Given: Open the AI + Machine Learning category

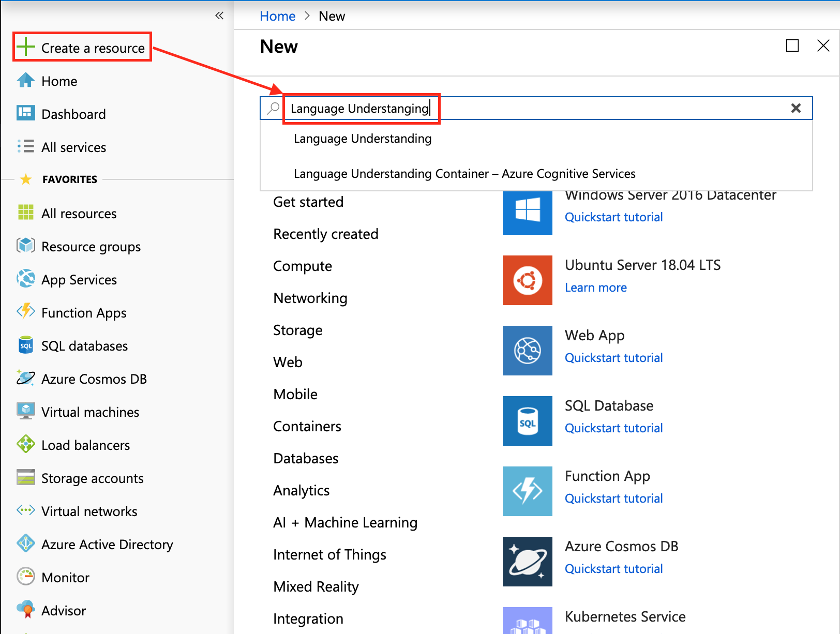Looking at the screenshot, I should coord(346,522).
